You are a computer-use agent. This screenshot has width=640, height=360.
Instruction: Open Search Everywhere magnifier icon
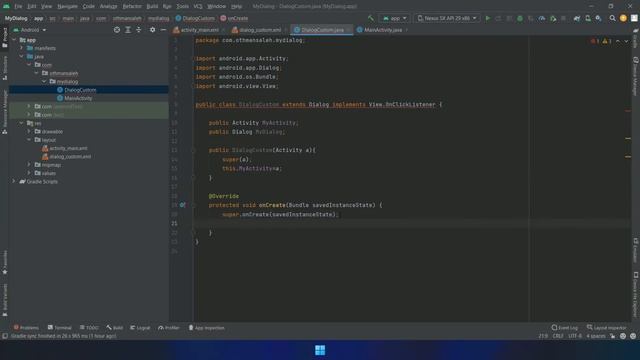(x=612, y=18)
